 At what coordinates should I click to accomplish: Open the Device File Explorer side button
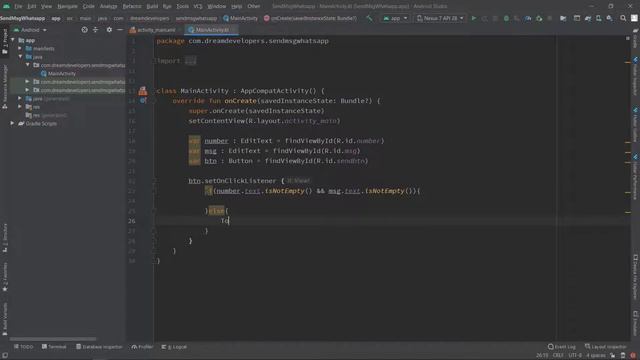point(636,278)
